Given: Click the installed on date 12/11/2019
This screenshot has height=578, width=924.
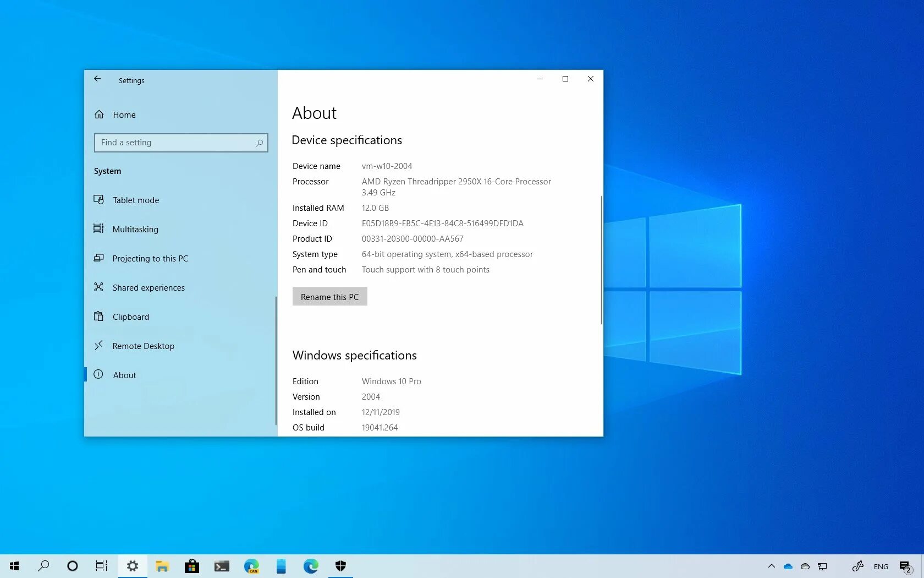Looking at the screenshot, I should [381, 412].
